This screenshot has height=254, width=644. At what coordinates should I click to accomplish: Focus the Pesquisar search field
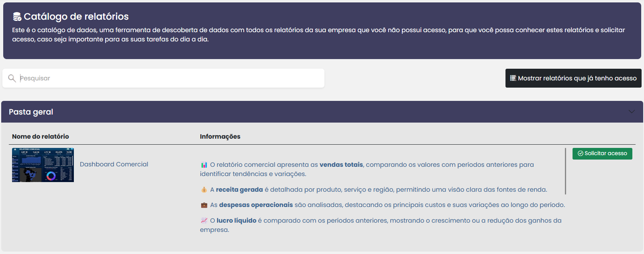[x=169, y=78]
